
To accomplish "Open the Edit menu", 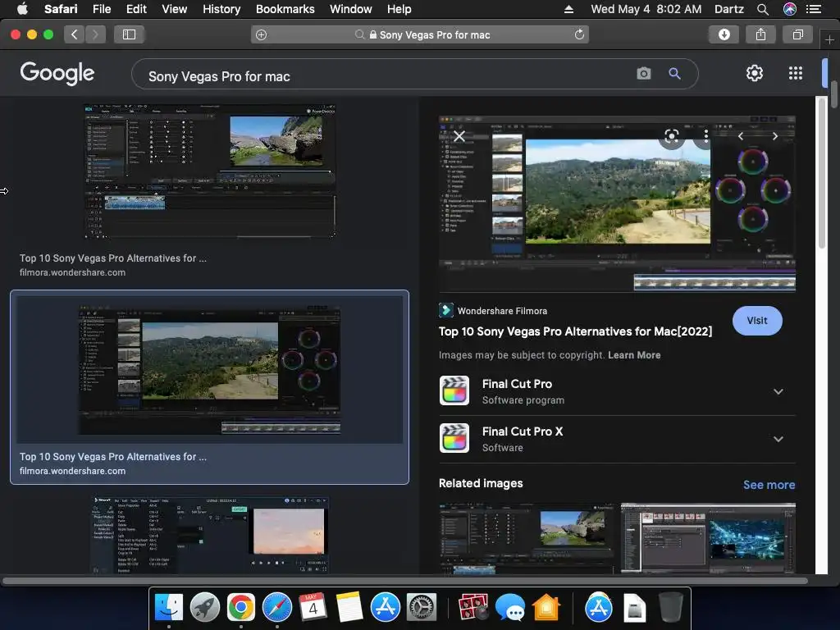I will pyautogui.click(x=136, y=9).
